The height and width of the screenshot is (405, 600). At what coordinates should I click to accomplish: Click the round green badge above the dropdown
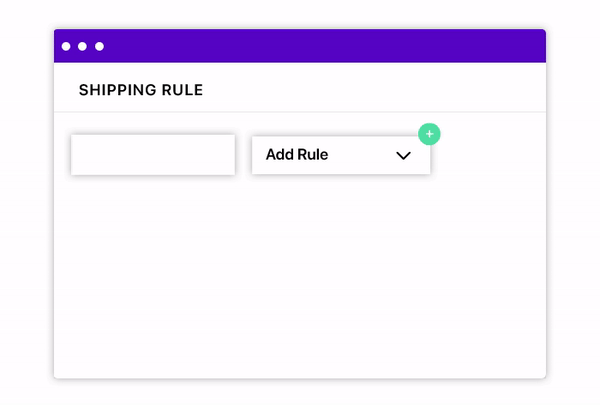(x=429, y=134)
